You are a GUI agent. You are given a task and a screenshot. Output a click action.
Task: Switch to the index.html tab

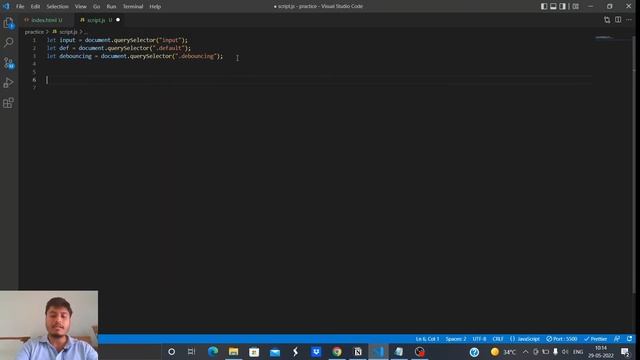46,20
